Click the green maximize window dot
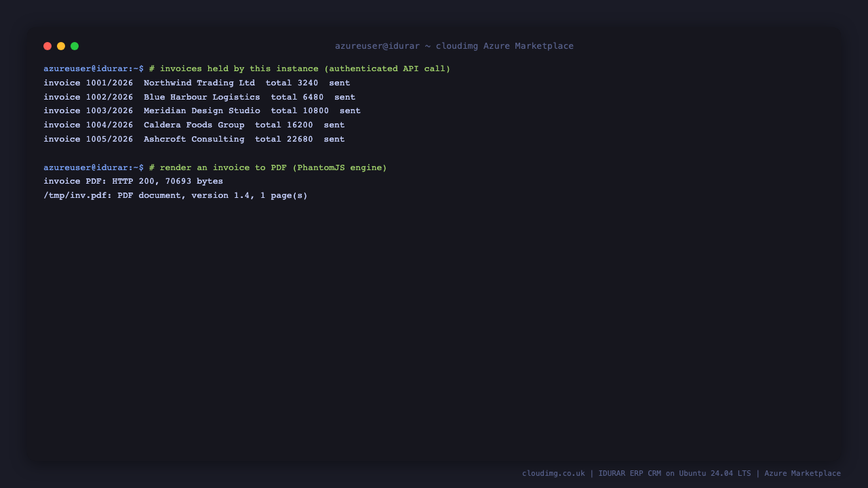The width and height of the screenshot is (868, 488). click(x=75, y=46)
